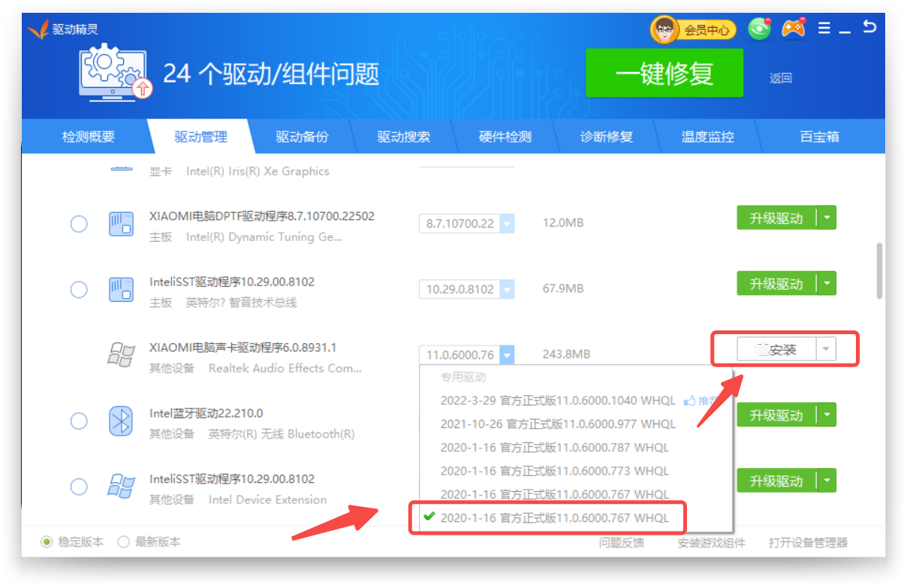Click the XIAOMI sound card driver icon

click(x=121, y=355)
